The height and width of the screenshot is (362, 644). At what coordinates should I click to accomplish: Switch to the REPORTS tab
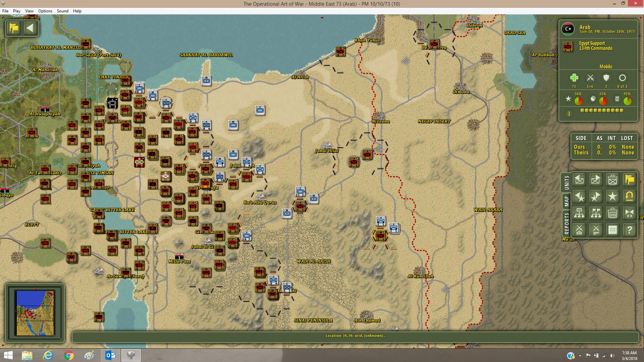pyautogui.click(x=567, y=223)
